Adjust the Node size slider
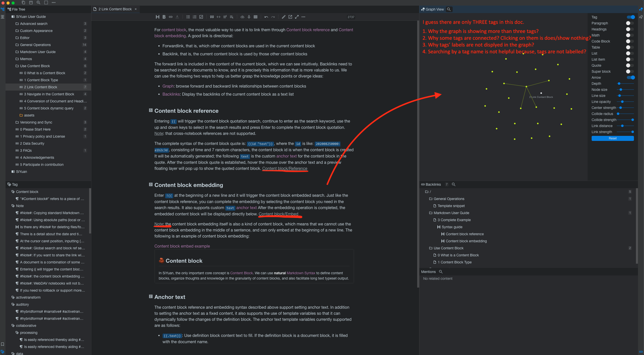Screen dimensions: 644x355 pos(625,90)
